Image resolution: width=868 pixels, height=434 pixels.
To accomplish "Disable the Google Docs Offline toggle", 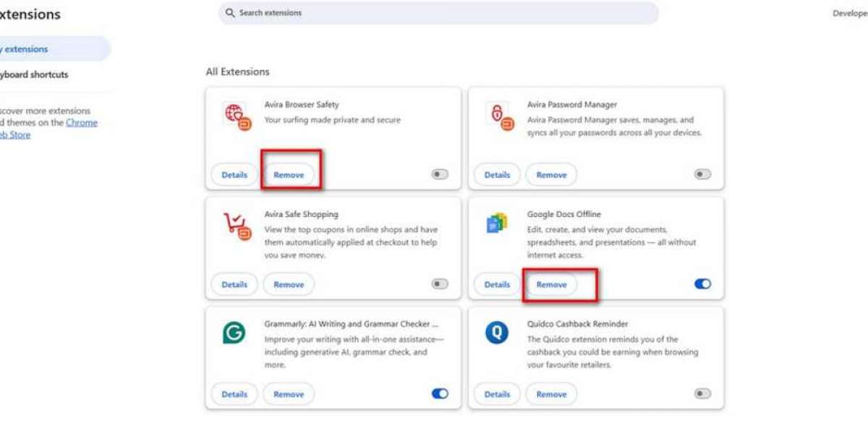I will (702, 284).
